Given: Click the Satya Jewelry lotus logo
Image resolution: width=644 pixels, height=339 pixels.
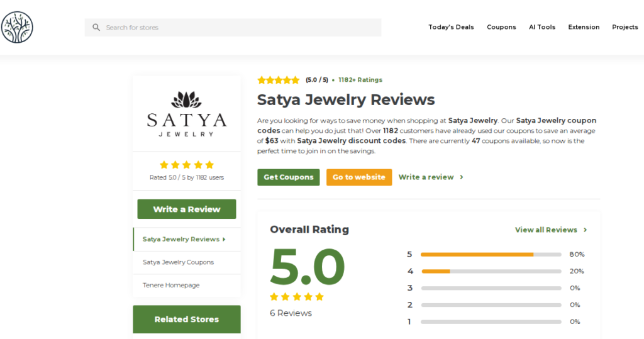Looking at the screenshot, I should coord(186,114).
